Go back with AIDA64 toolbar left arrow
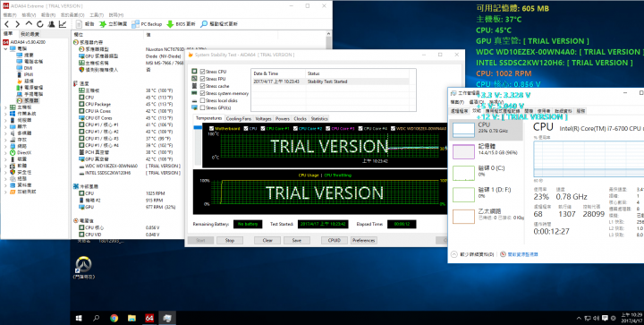Screen dimensions: 644x325 (6, 24)
